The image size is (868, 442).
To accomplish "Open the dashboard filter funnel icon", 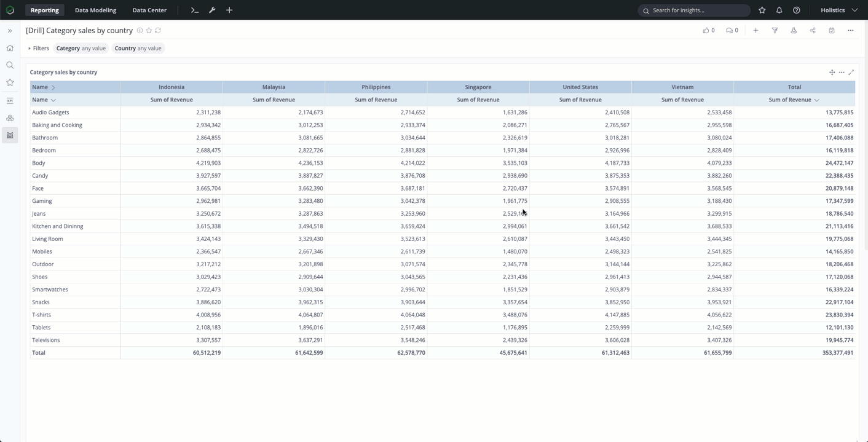I will tap(775, 30).
